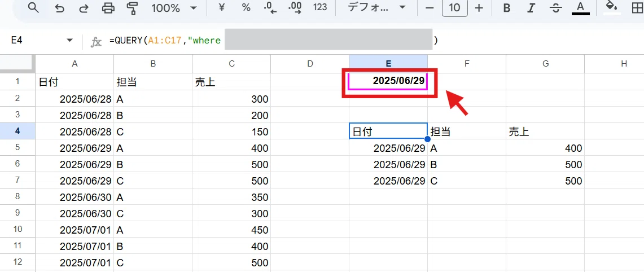
Task: Toggle bold formatting
Action: point(507,8)
